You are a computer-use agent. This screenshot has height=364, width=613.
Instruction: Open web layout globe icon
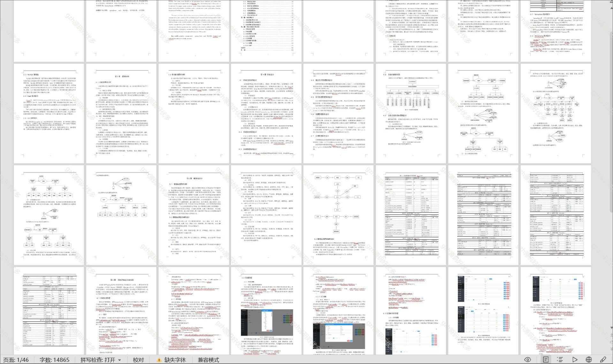coord(589,360)
